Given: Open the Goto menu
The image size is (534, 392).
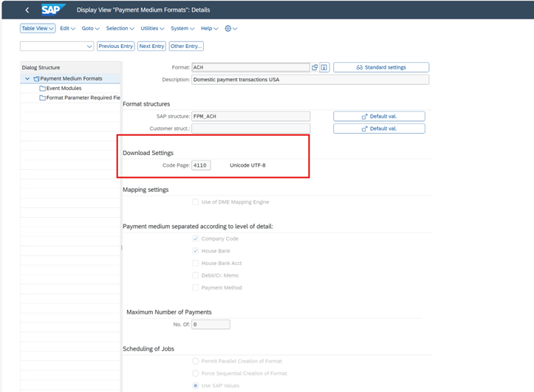Looking at the screenshot, I should coord(91,29).
